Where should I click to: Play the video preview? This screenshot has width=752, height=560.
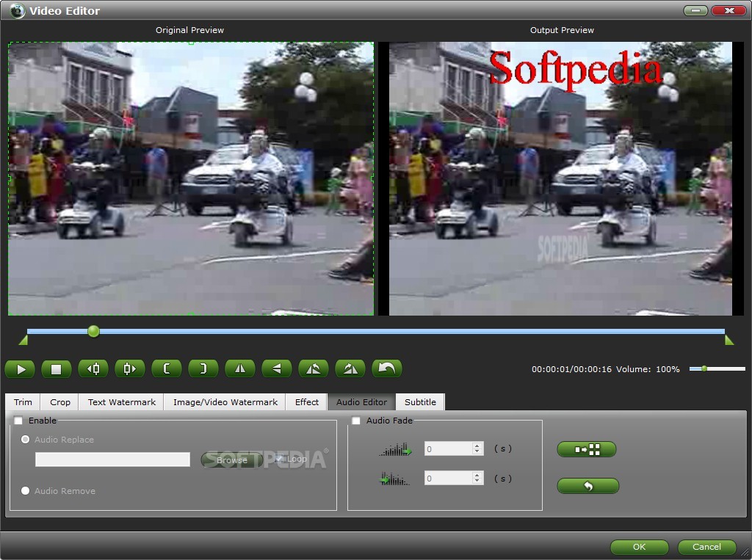pyautogui.click(x=20, y=368)
